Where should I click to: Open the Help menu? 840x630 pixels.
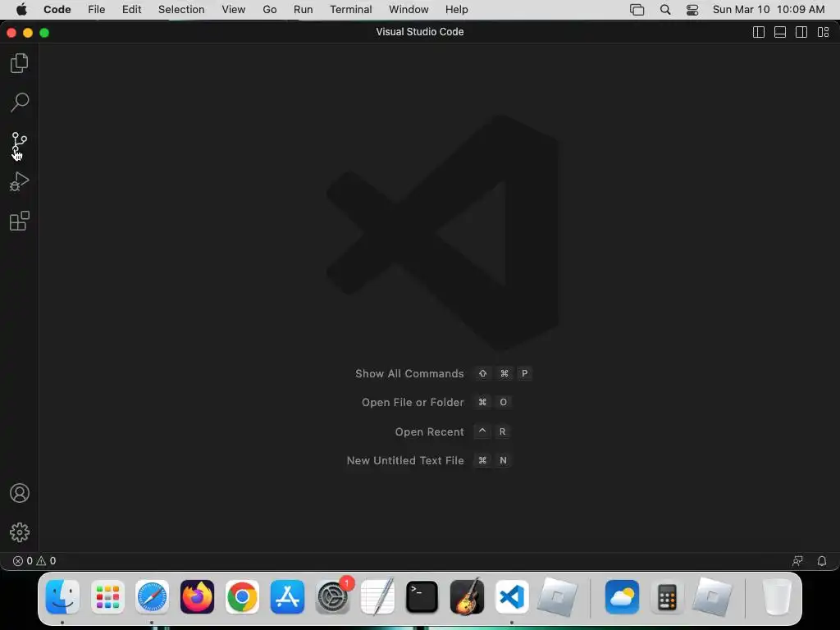click(456, 10)
